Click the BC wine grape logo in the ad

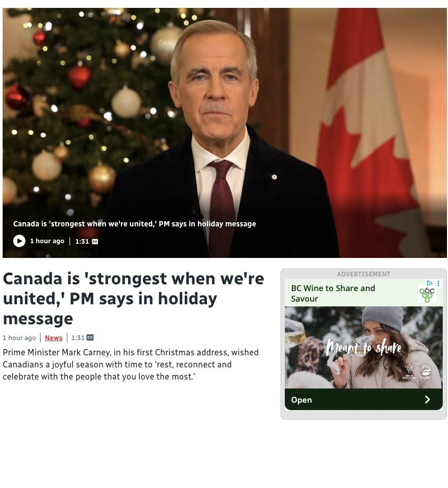click(x=427, y=295)
